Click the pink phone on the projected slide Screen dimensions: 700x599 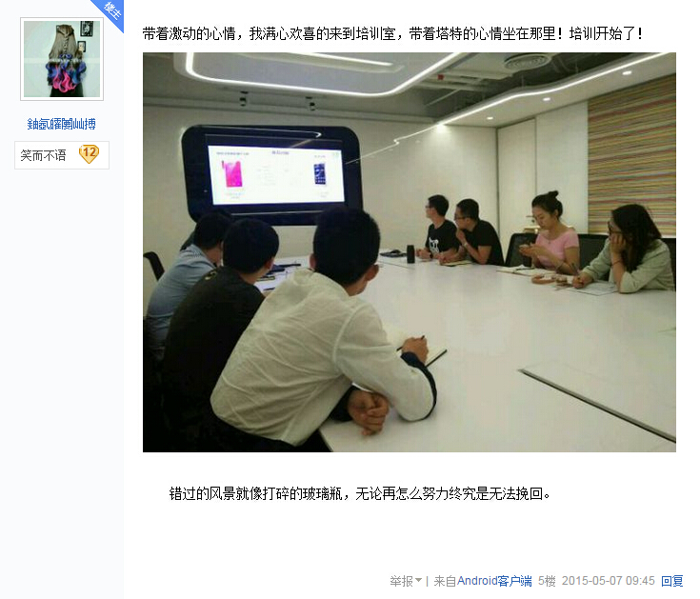(x=232, y=174)
